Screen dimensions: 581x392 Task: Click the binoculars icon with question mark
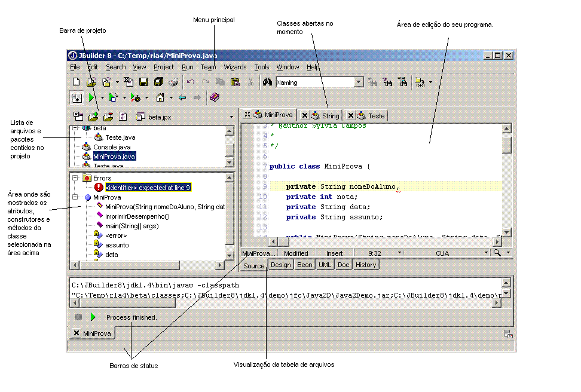pyautogui.click(x=387, y=82)
